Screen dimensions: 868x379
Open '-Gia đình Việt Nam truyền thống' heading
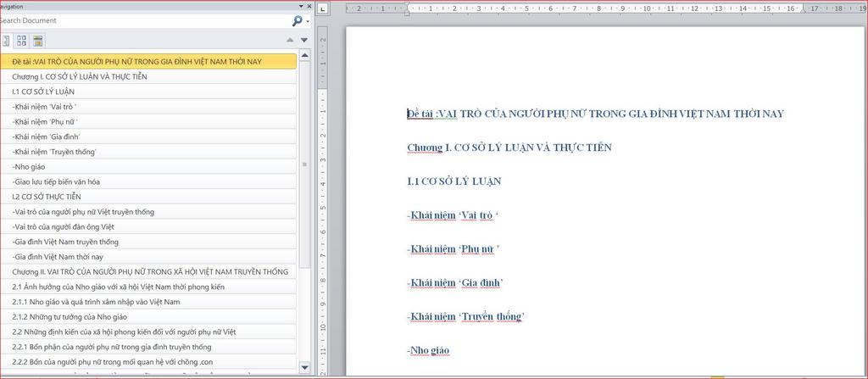[x=148, y=242]
